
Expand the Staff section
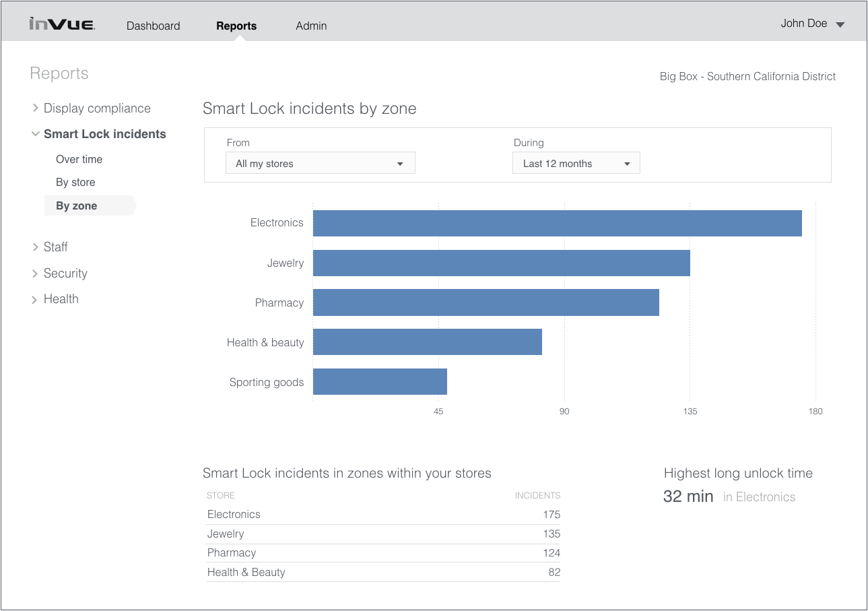click(50, 247)
